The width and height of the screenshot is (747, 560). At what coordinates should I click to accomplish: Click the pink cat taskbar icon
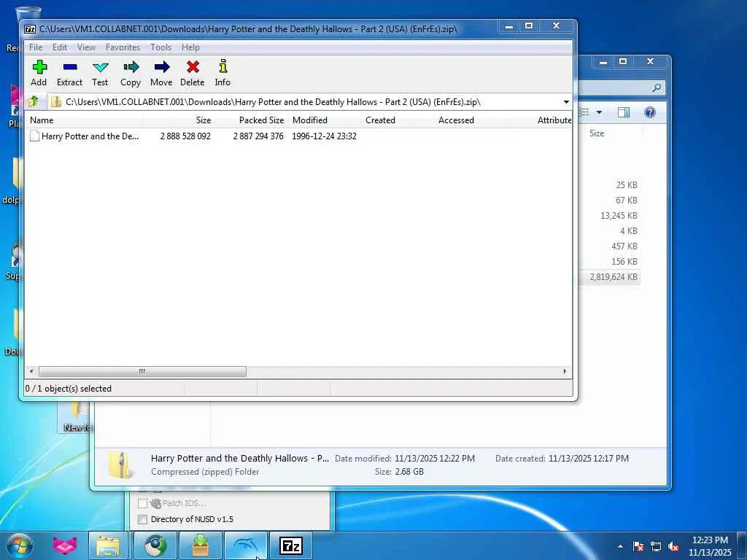[65, 545]
